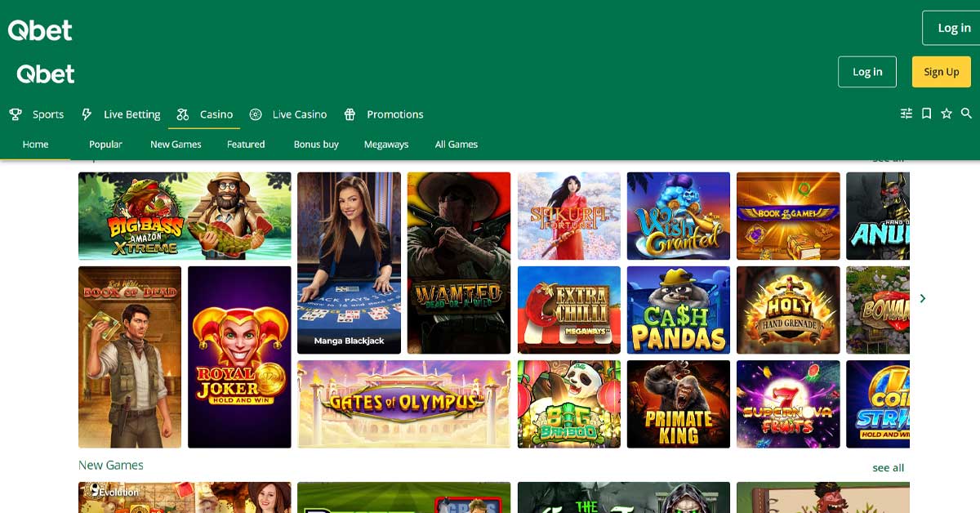The width and height of the screenshot is (980, 513).
Task: Select the Casino menu item
Action: 216,114
